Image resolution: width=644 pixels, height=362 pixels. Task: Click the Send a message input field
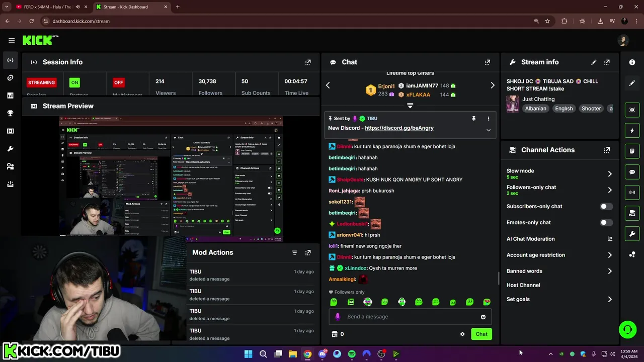tap(410, 317)
